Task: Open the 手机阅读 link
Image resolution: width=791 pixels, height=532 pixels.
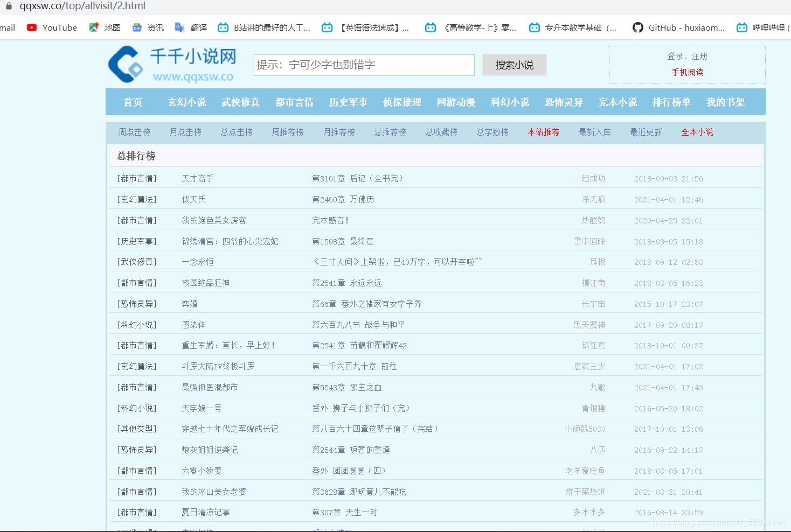Action: point(688,72)
